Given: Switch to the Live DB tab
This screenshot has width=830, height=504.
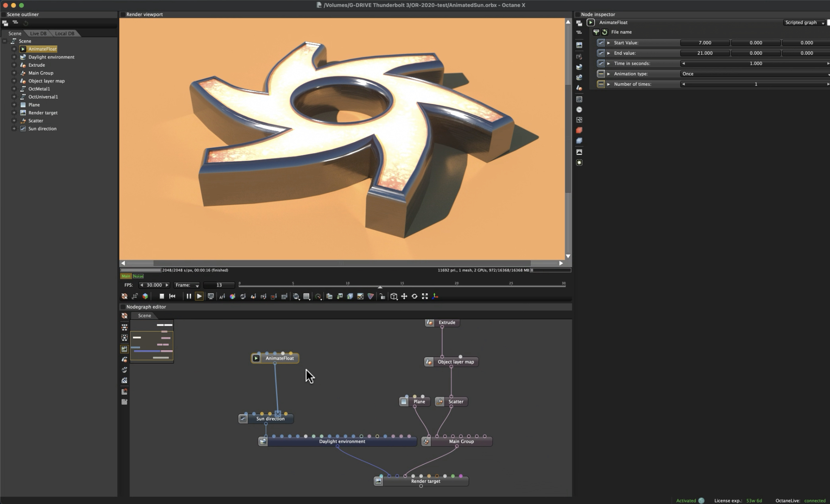Looking at the screenshot, I should pyautogui.click(x=38, y=34).
